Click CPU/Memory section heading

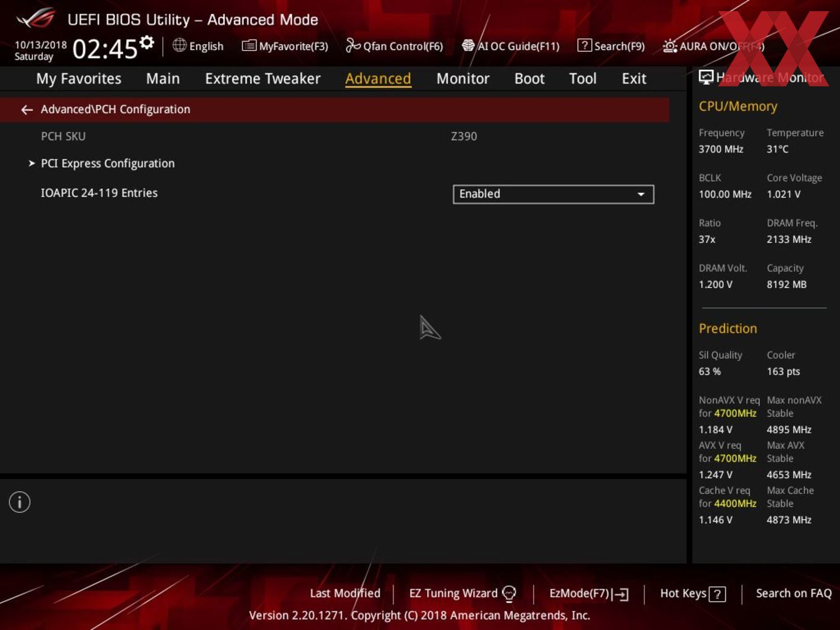pos(738,106)
